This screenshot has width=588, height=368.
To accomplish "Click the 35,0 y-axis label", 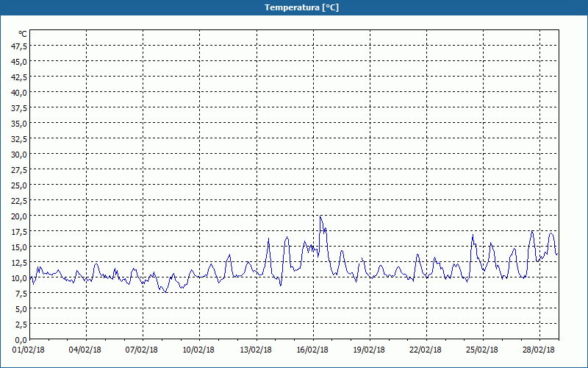I will 20,124.
